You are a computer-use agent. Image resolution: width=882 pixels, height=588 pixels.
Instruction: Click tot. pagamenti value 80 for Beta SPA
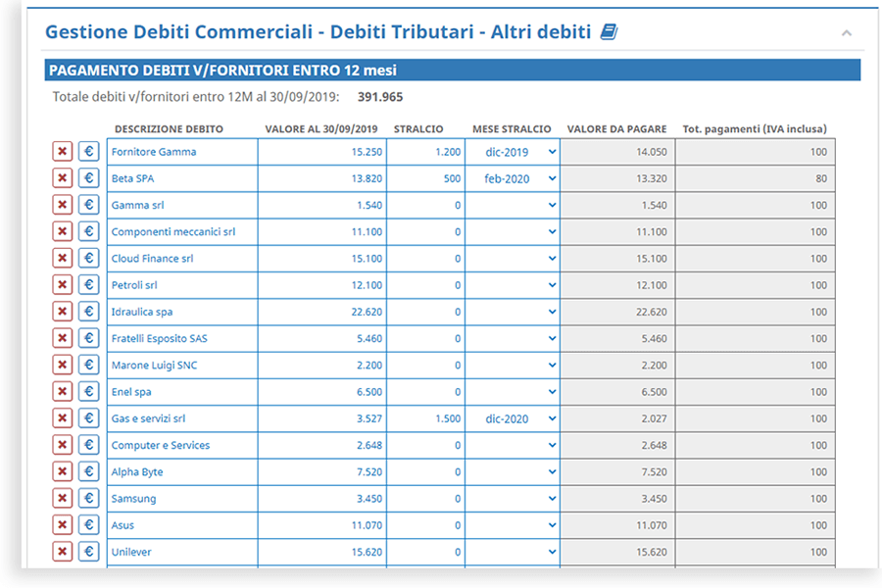(x=755, y=178)
